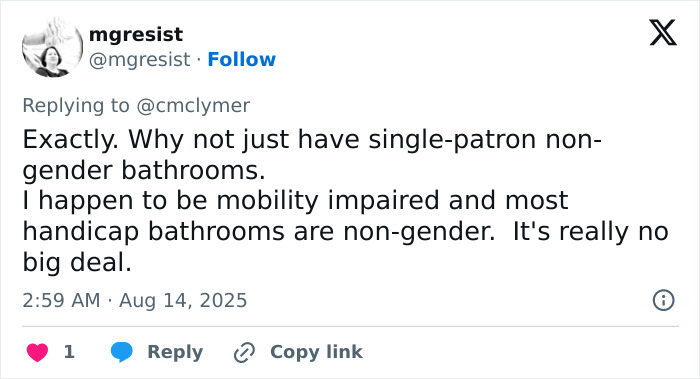This screenshot has height=379, width=700.
Task: Open the @mgresist handle link
Action: [x=140, y=59]
